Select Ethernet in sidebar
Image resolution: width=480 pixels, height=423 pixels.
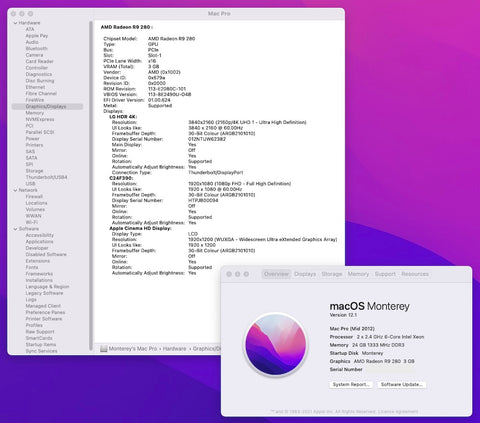coord(35,87)
